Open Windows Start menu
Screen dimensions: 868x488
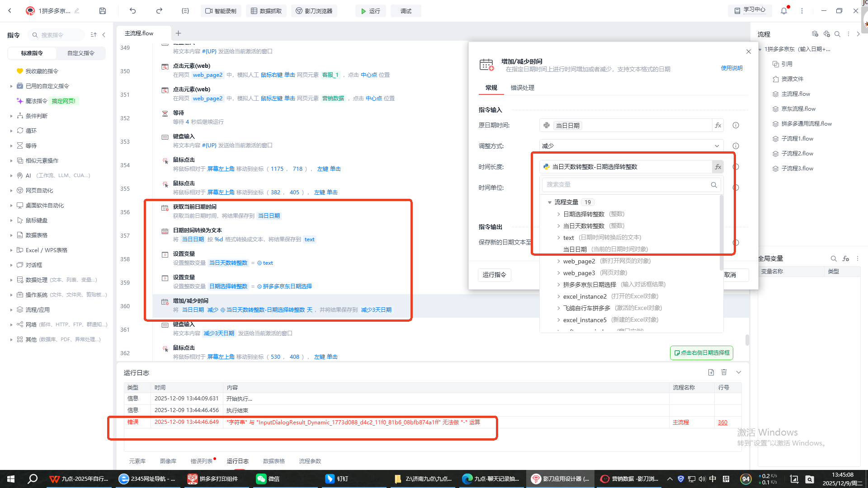11,479
